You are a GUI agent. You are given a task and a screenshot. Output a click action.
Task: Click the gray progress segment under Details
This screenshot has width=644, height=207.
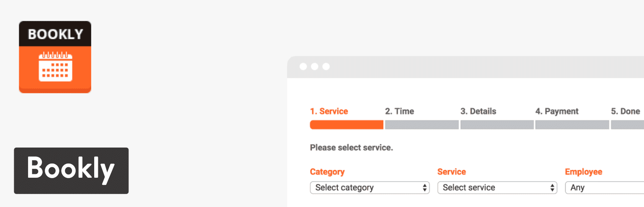coord(497,125)
